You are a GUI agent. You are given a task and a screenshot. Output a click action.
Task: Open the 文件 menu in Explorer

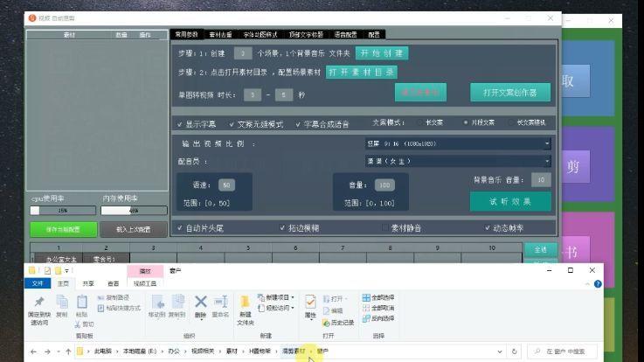click(x=38, y=283)
